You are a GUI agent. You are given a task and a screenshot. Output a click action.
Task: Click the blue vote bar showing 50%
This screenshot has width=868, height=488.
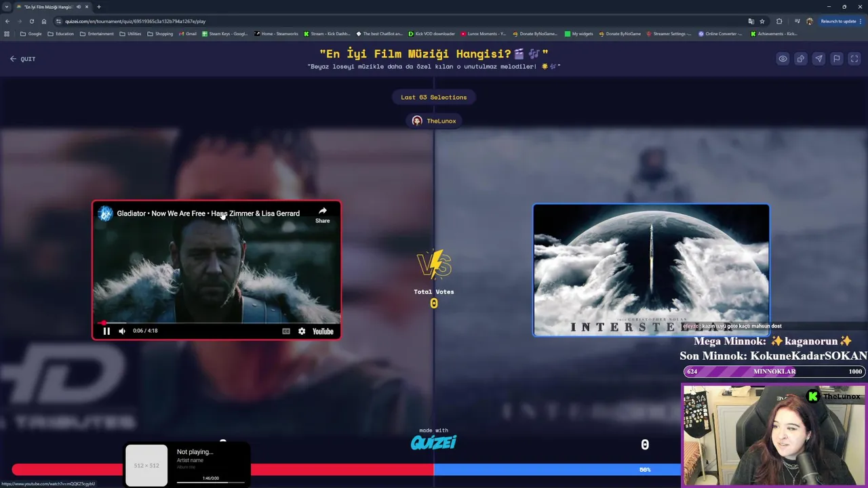point(557,469)
